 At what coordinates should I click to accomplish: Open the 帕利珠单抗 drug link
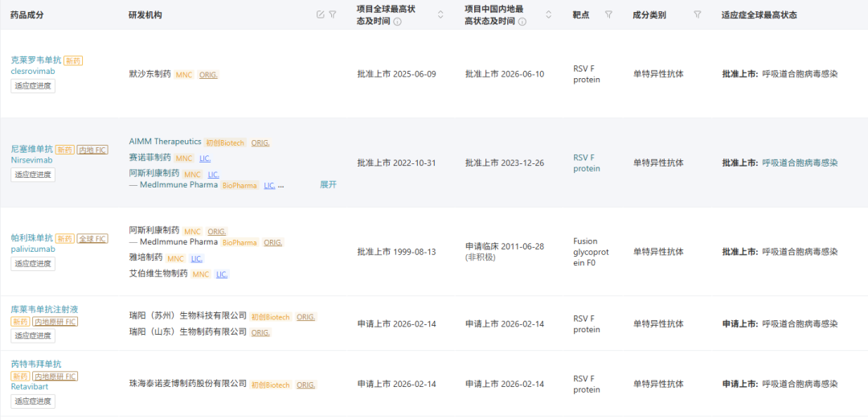click(32, 238)
